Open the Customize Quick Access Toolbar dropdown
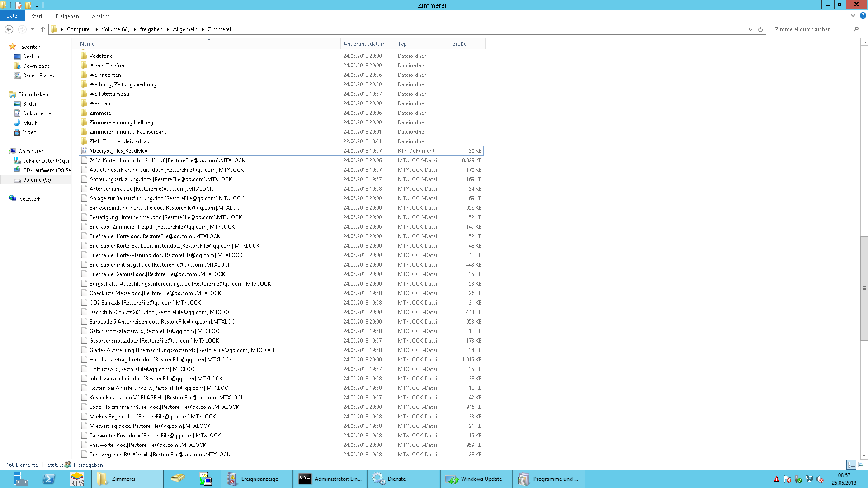868x488 pixels. tap(37, 5)
